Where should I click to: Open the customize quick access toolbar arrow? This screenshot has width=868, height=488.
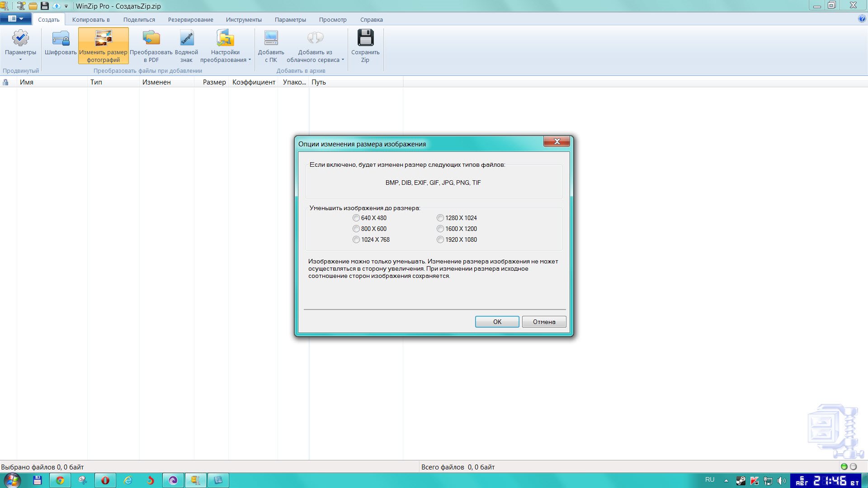(66, 6)
